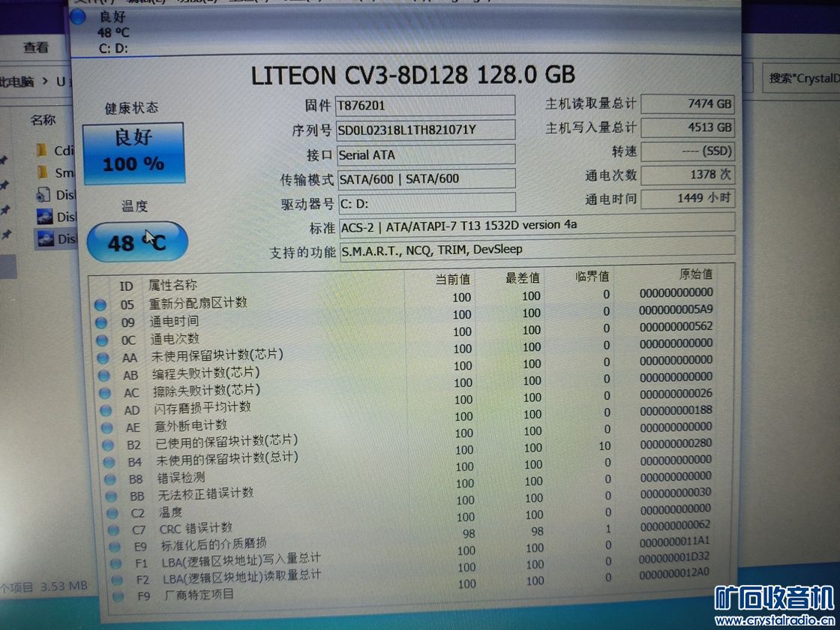
Task: Click the interface field Serial ATA
Action: tap(425, 154)
